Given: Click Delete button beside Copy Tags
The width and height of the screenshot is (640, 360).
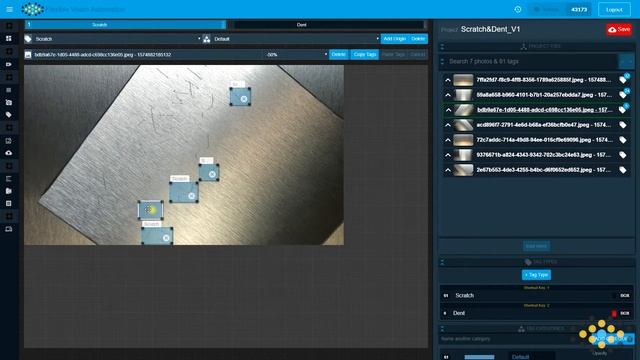Looking at the screenshot, I should coord(338,54).
